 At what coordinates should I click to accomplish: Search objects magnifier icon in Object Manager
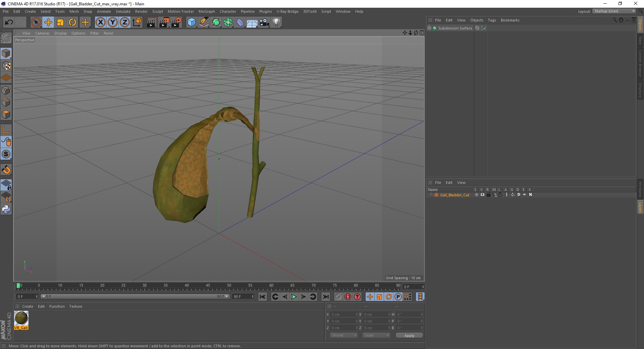point(614,20)
